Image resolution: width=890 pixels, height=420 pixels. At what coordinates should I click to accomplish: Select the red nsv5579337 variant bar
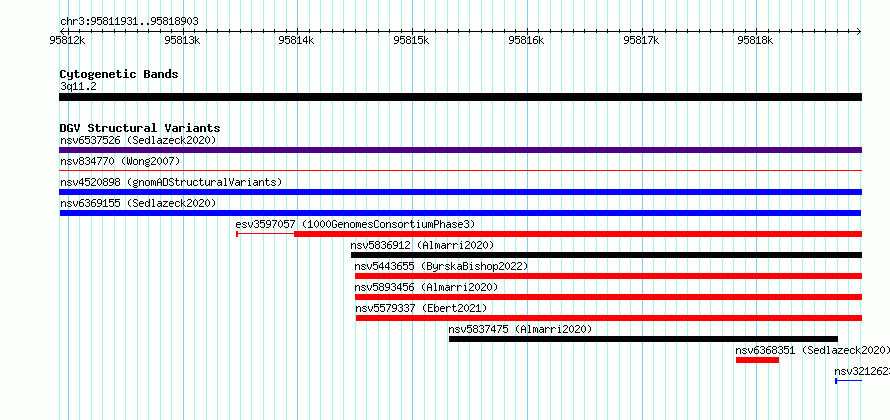coord(609,318)
